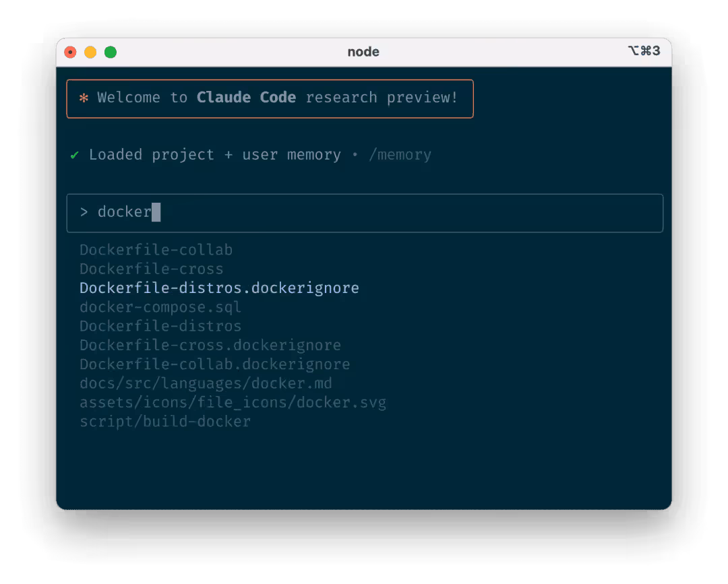Image resolution: width=728 pixels, height=584 pixels.
Task: Select docker-compose.sql in the autocomplete list
Action: coord(160,307)
